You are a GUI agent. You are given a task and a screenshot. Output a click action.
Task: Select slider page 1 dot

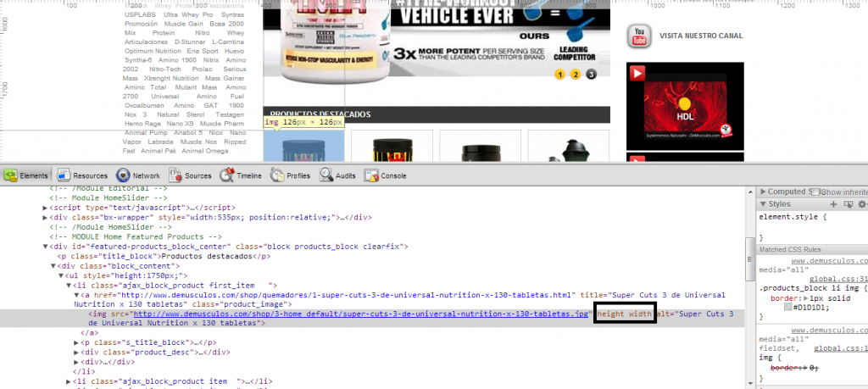pos(559,75)
